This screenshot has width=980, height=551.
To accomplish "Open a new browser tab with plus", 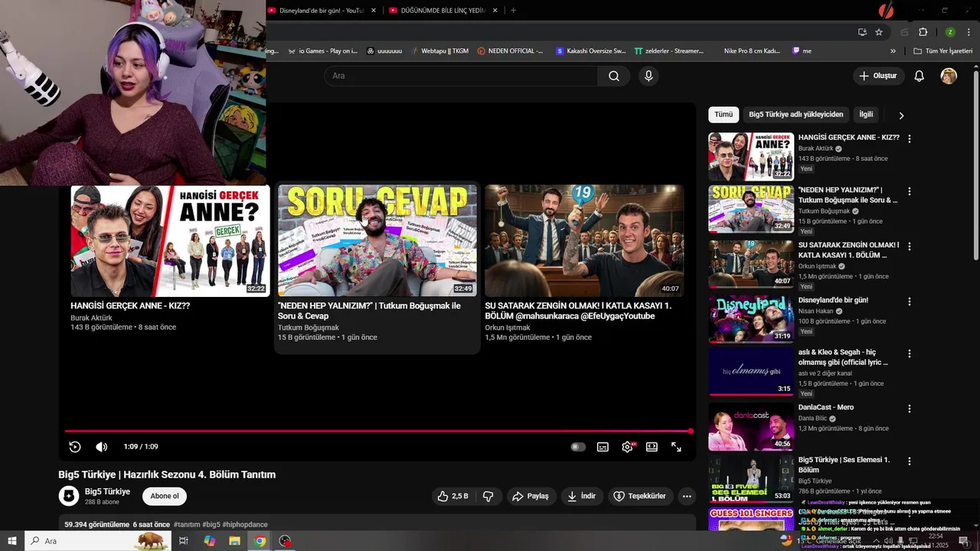I will (513, 11).
